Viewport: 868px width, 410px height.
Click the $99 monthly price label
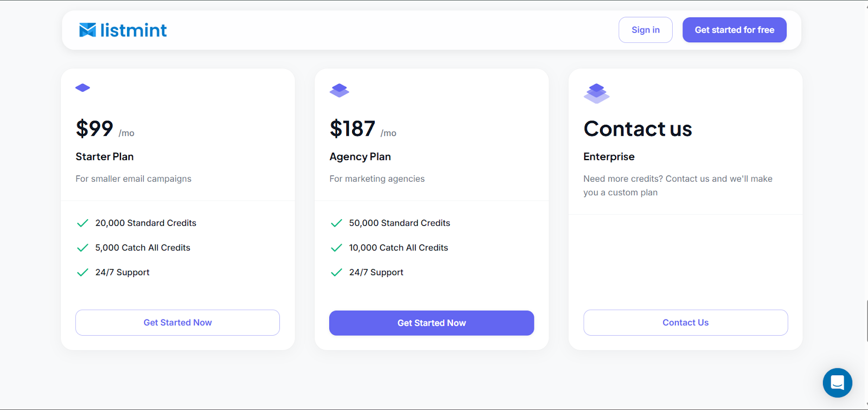(94, 129)
